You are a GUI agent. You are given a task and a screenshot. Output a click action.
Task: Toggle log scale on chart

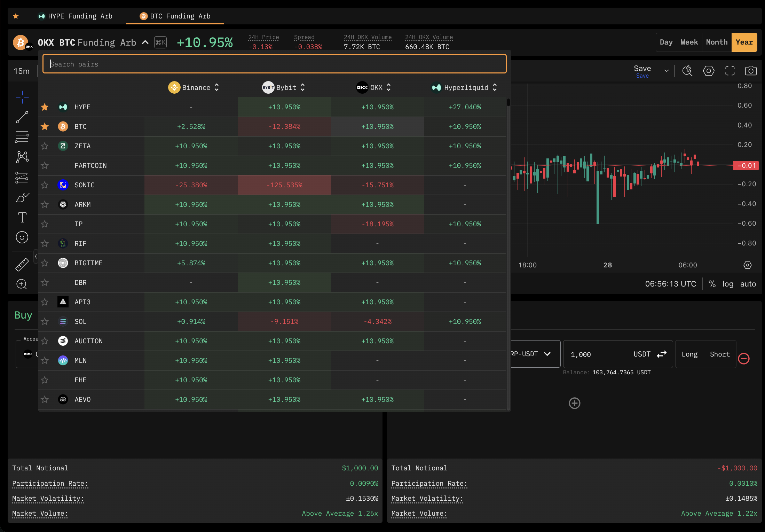pyautogui.click(x=728, y=284)
